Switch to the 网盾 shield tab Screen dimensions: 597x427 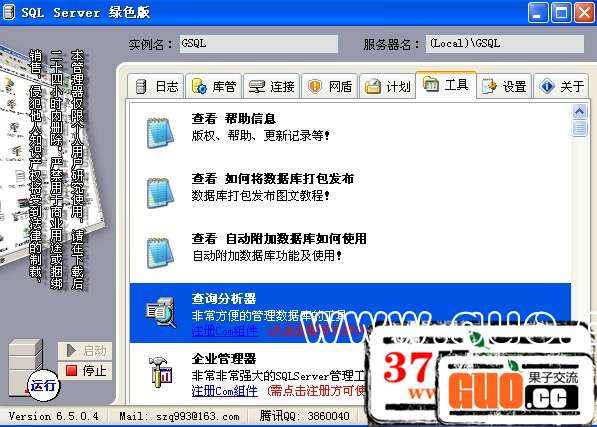click(330, 86)
